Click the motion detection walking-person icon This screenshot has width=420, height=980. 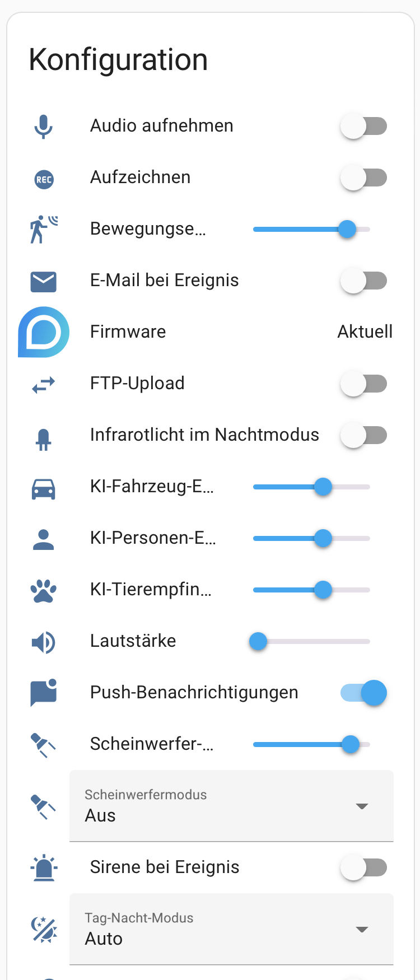pos(43,229)
